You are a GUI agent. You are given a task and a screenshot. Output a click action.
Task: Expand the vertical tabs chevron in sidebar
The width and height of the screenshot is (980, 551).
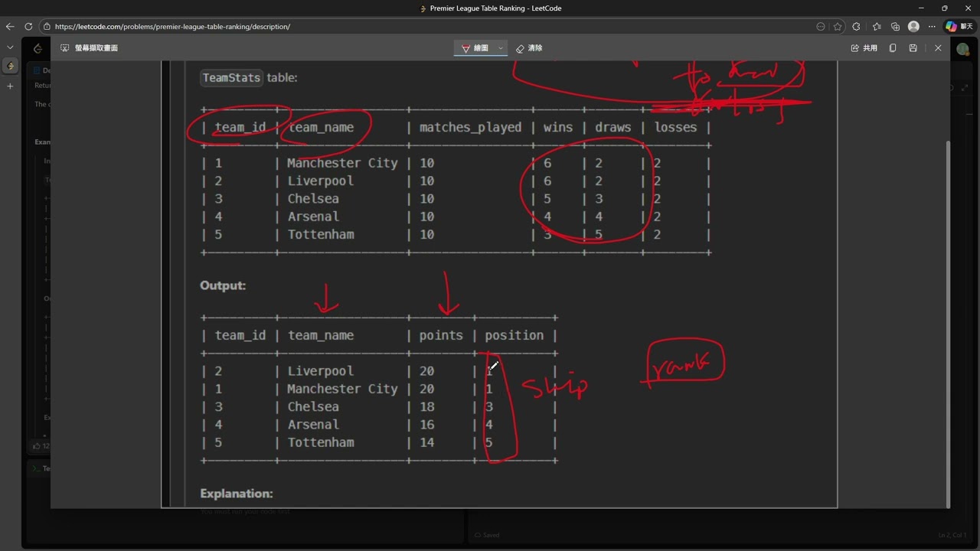(10, 47)
